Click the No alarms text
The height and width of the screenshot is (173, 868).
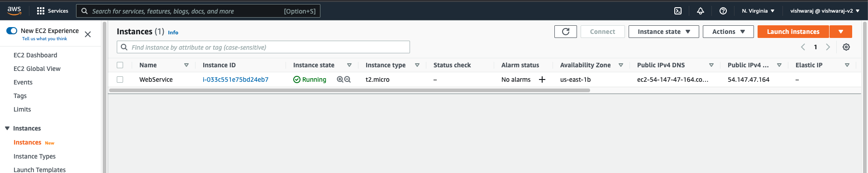(516, 79)
